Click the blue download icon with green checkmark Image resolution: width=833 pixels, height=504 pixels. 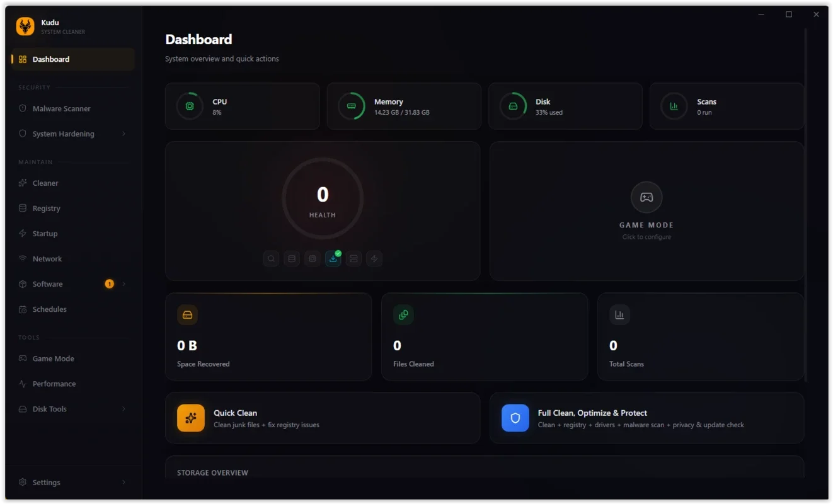click(333, 258)
